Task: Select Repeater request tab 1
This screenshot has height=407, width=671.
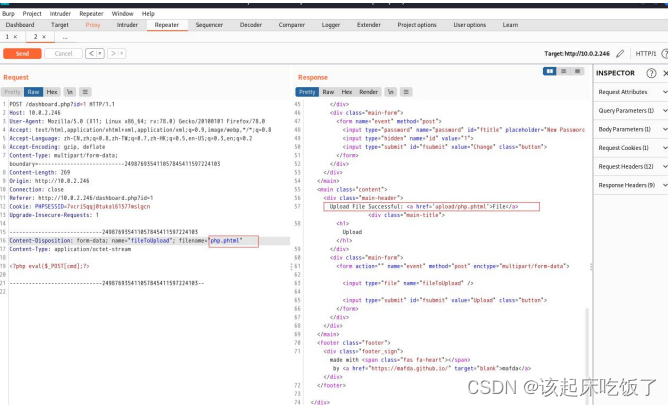Action: tap(7, 37)
